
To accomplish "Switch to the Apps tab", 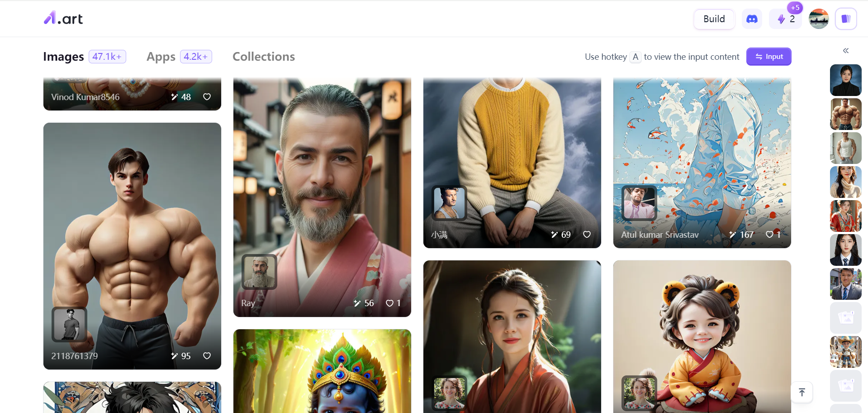I will coord(161,57).
